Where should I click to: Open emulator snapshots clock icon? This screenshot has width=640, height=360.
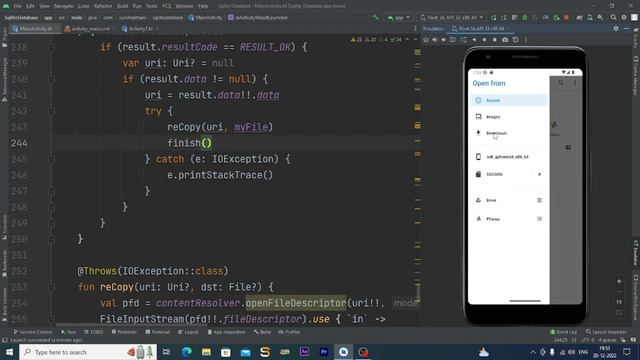pos(516,40)
